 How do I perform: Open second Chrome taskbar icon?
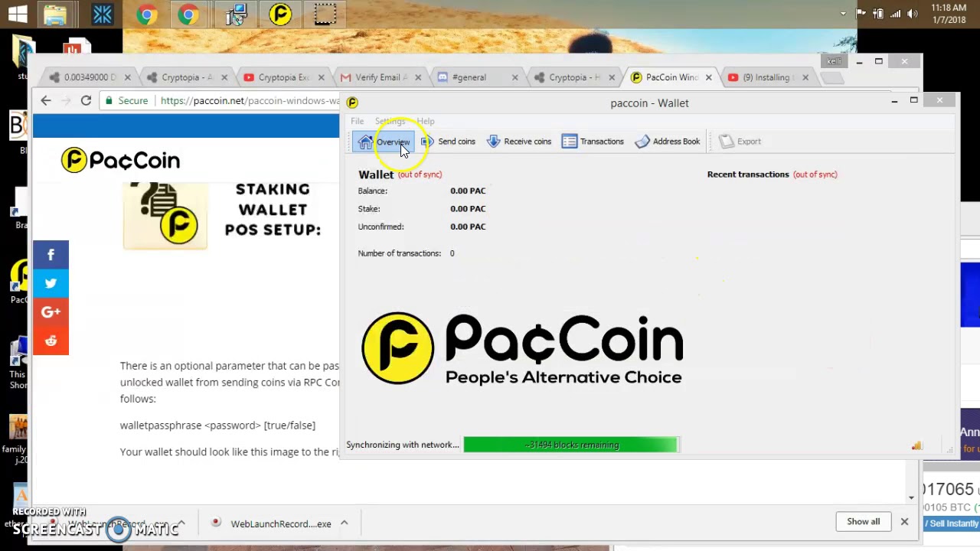point(189,14)
